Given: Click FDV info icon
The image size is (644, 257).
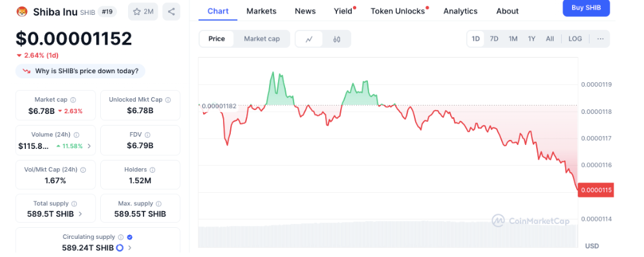Looking at the screenshot, I should pyautogui.click(x=147, y=135).
